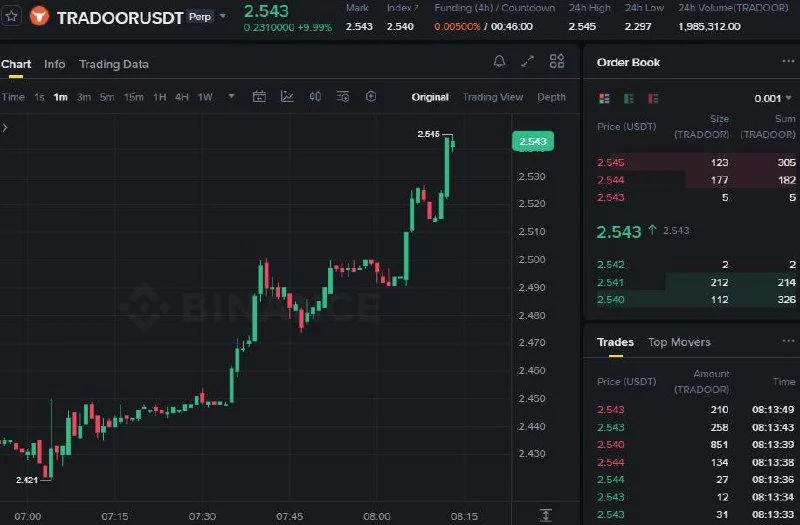Screen dimensions: 800x525
Task: Expand chart to fullscreen
Action: tap(528, 61)
